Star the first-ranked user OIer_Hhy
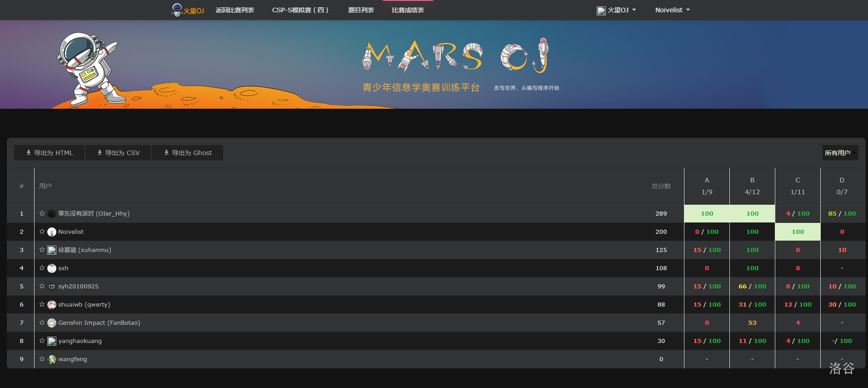Viewport: 868px width, 388px height. pos(42,213)
